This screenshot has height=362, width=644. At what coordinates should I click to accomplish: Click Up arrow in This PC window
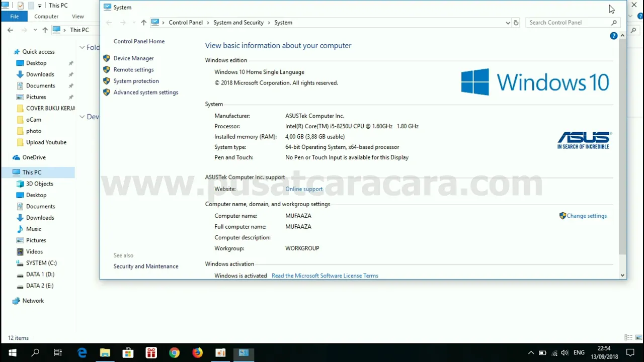(45, 30)
